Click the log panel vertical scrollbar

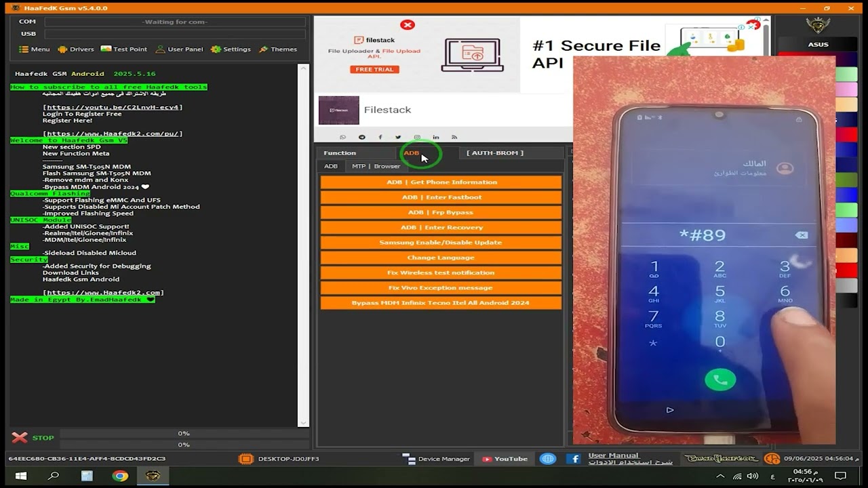coord(304,244)
